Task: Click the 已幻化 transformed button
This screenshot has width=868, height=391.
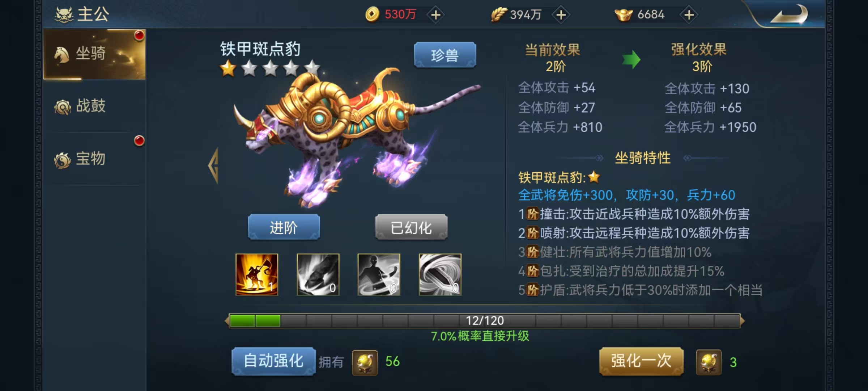Action: coord(411,227)
